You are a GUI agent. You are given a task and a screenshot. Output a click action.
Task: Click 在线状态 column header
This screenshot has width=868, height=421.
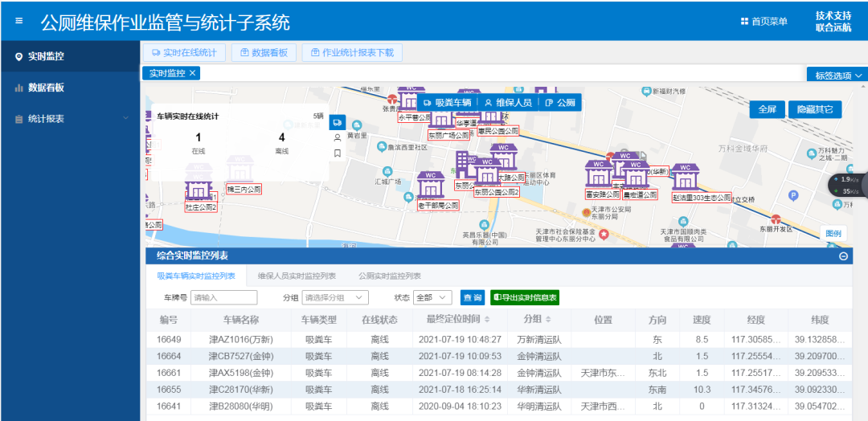coord(379,320)
